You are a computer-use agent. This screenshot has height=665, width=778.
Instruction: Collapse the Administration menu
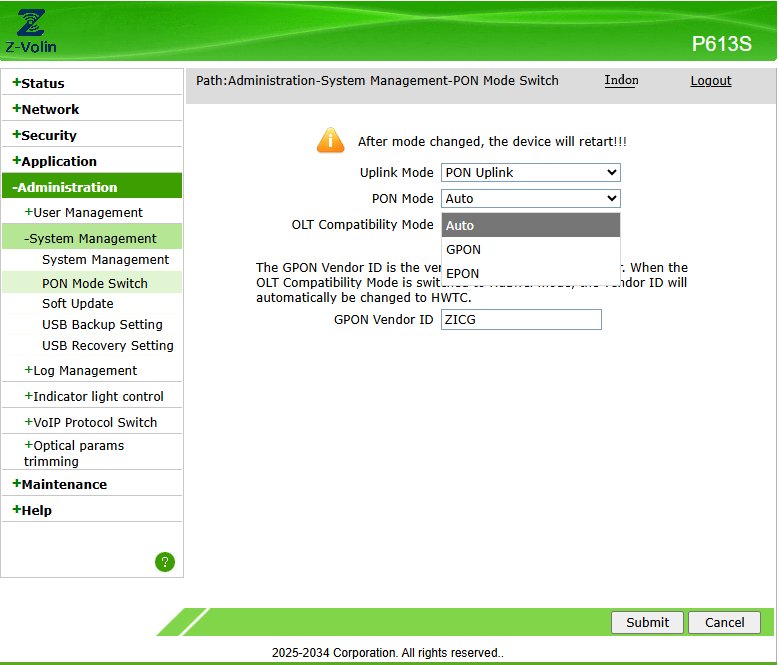coord(92,187)
